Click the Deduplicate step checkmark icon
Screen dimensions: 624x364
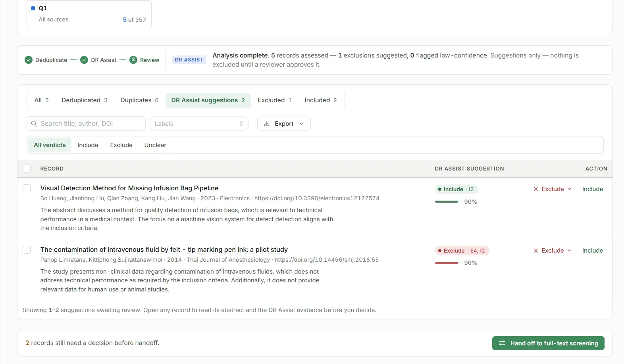29,60
